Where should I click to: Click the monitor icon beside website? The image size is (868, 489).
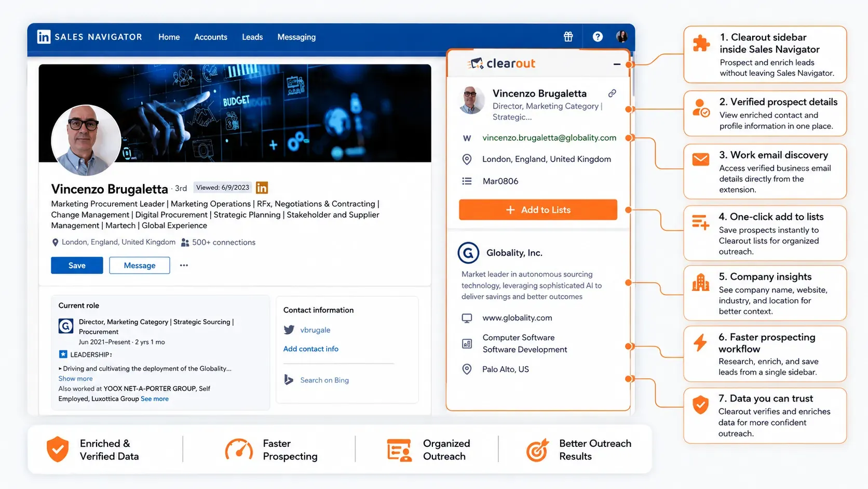pyautogui.click(x=467, y=318)
